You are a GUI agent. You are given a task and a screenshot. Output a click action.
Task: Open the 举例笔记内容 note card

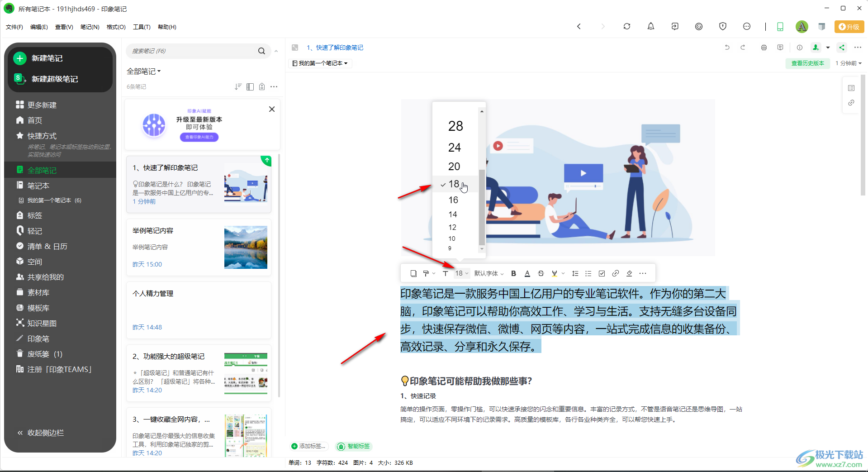199,248
